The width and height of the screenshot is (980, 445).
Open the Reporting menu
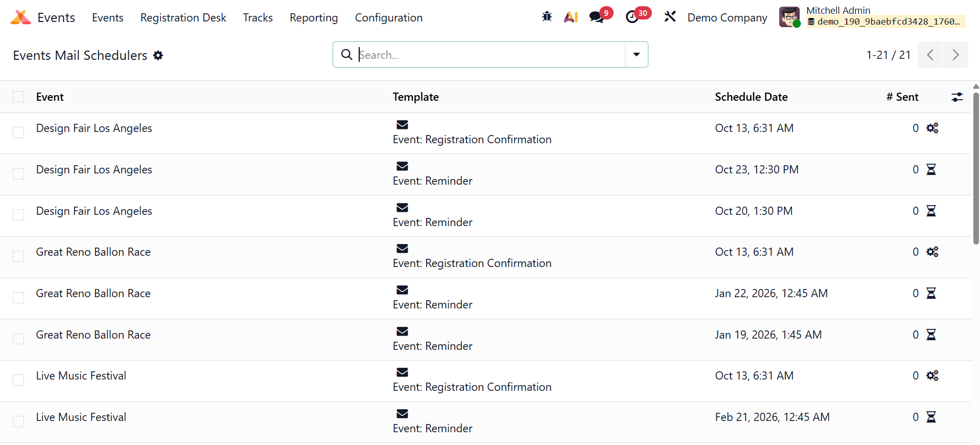pyautogui.click(x=313, y=17)
